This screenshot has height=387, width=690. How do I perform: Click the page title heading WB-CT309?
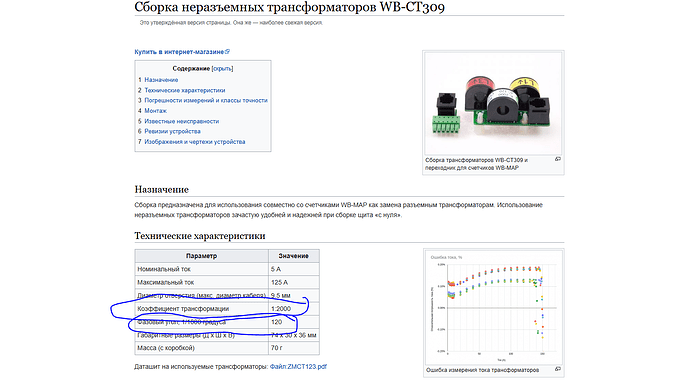point(290,7)
